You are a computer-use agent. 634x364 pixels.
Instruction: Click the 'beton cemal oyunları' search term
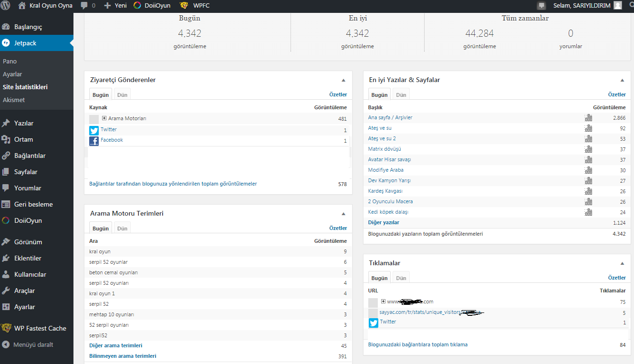pyautogui.click(x=114, y=272)
